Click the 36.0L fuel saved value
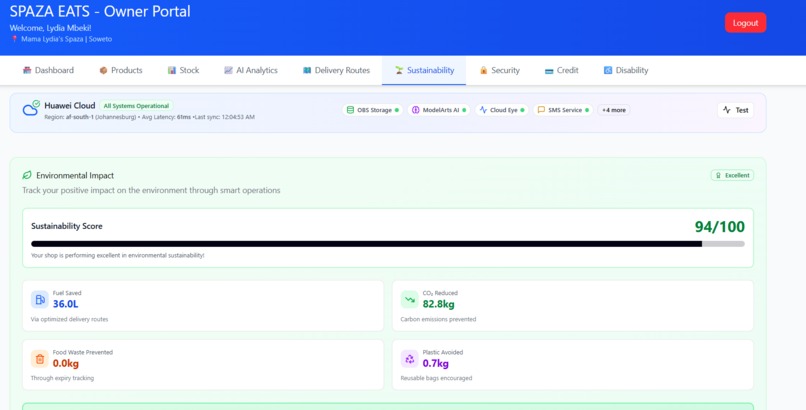 [66, 304]
